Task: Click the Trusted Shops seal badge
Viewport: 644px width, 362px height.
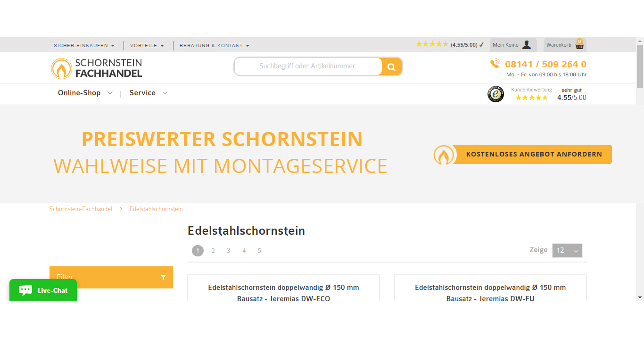Action: 495,94
